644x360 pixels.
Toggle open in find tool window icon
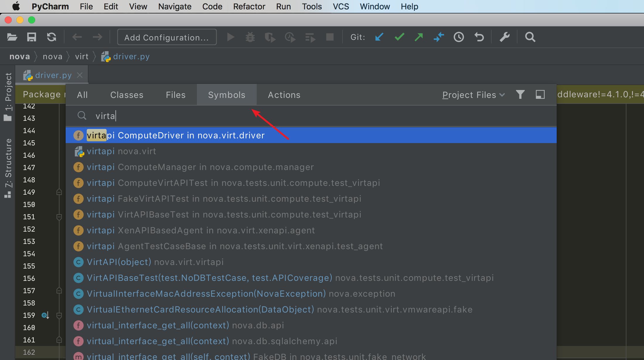click(540, 94)
